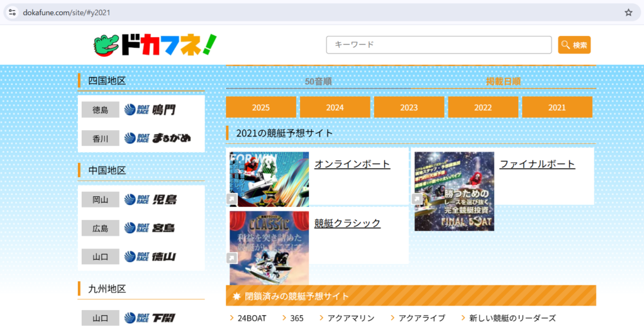The height and width of the screenshot is (327, 644).
Task: Open the アクアマリン link
Action: (x=350, y=318)
